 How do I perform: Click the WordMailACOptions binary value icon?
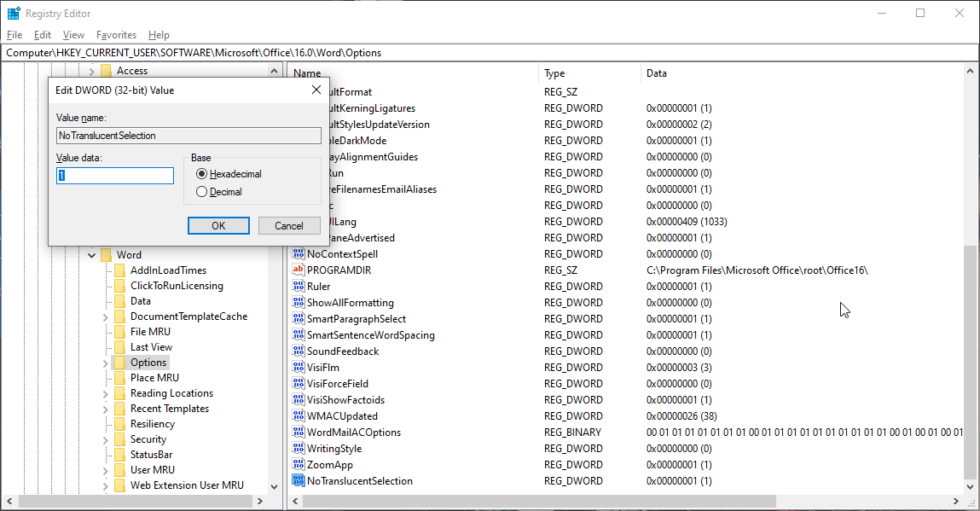(299, 433)
